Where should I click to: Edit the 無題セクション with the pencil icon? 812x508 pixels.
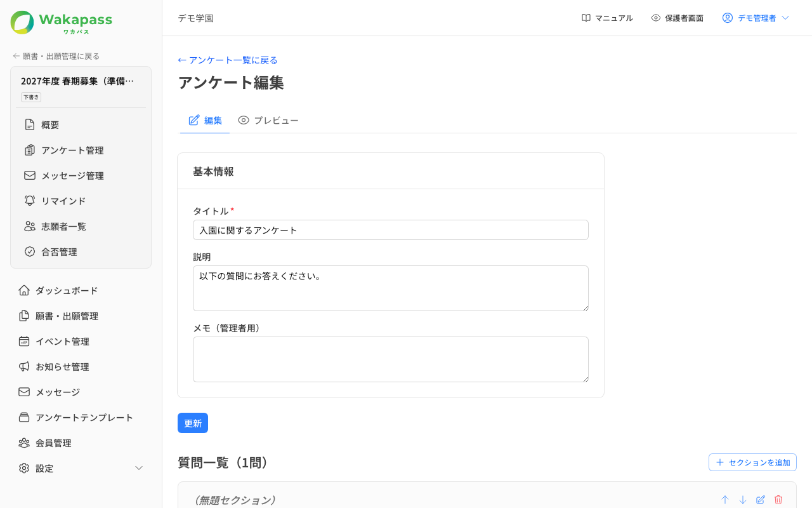761,500
